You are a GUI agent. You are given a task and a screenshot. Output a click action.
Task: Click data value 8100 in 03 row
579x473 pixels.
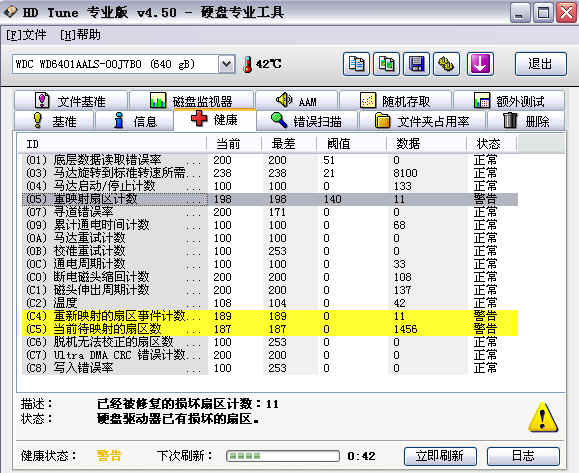[405, 173]
